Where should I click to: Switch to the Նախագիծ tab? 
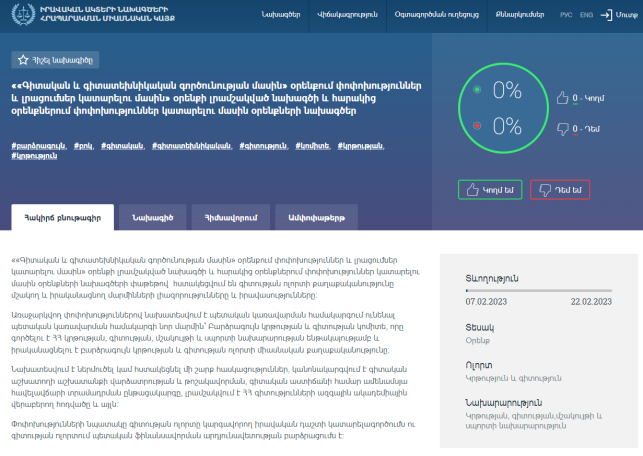tap(153, 217)
